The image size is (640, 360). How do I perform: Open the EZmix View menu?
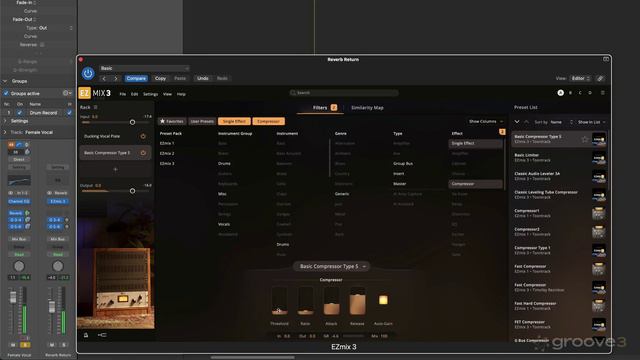(x=167, y=94)
